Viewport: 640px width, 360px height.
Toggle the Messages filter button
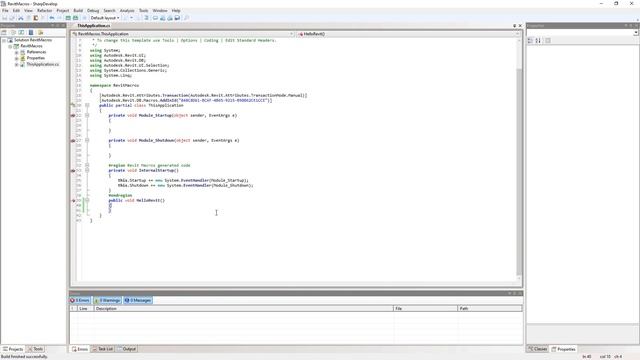[x=138, y=300]
